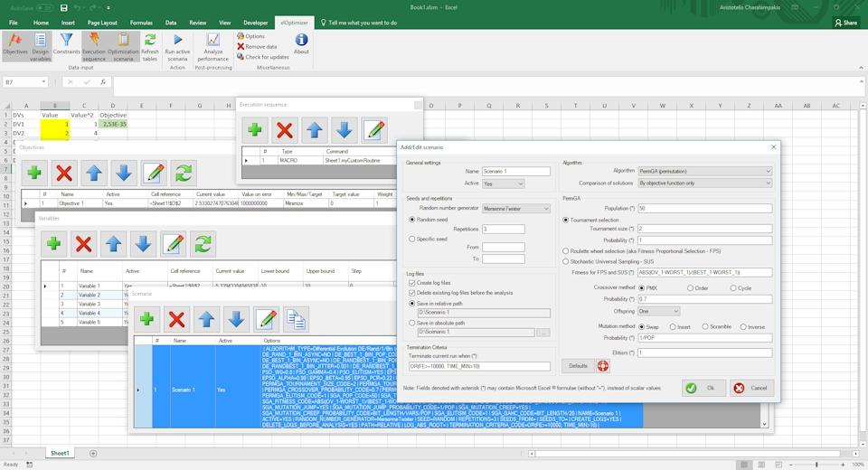This screenshot has width=868, height=470.
Task: Open the Insert ribbon tab
Action: point(68,23)
